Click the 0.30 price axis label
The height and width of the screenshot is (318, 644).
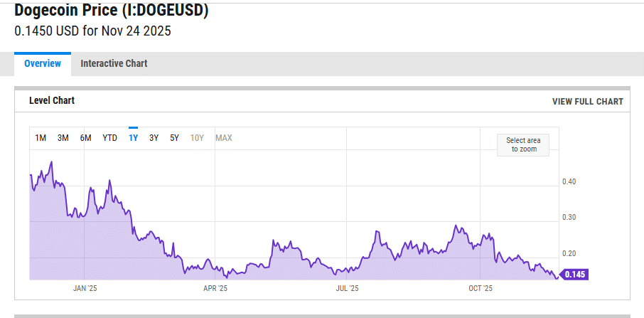(569, 218)
